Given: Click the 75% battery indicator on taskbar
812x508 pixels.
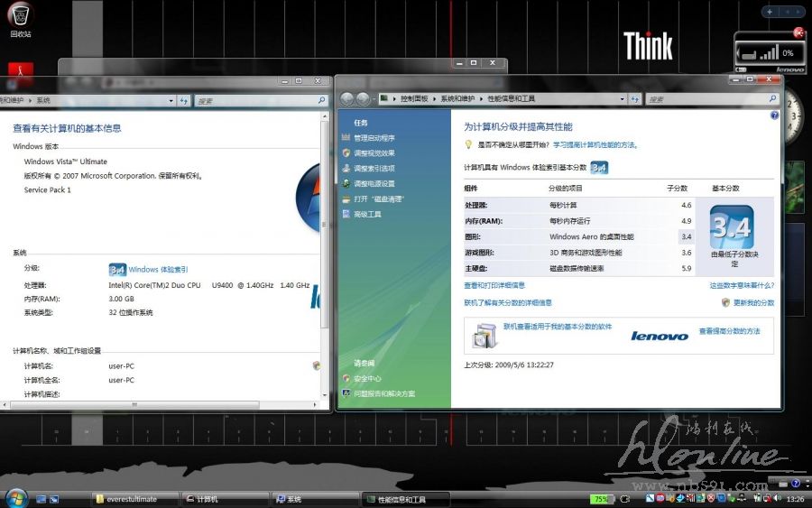Looking at the screenshot, I should (601, 499).
